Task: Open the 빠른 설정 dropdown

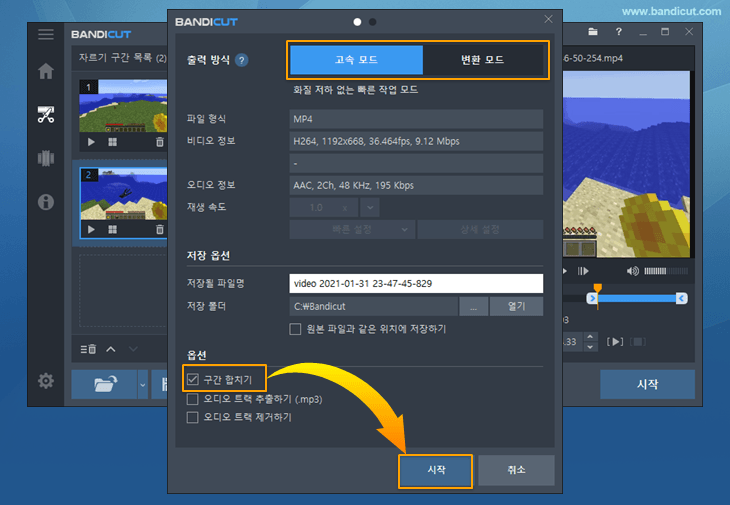Action: pyautogui.click(x=352, y=229)
